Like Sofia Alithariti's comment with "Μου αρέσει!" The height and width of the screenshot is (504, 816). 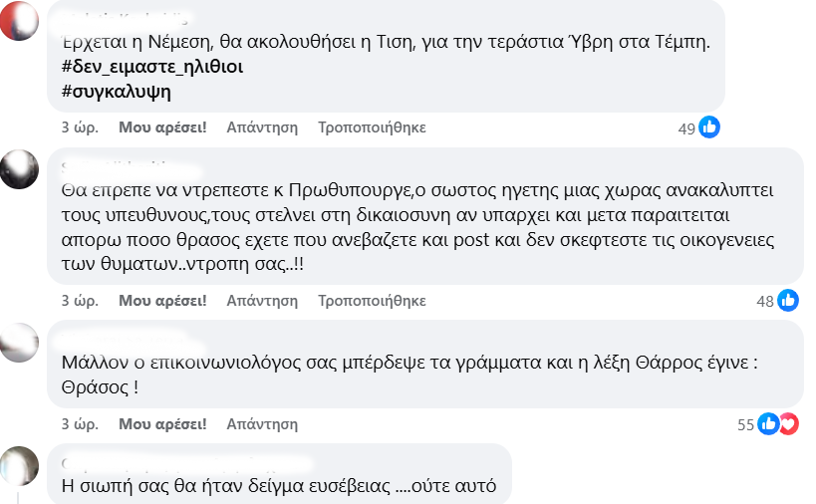pyautogui.click(x=162, y=300)
